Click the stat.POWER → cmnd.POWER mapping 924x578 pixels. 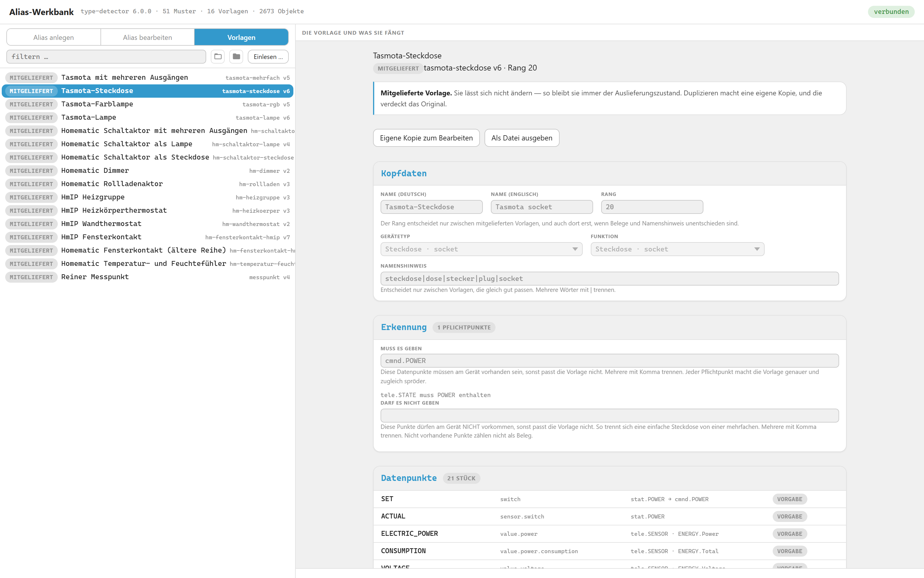coord(669,499)
